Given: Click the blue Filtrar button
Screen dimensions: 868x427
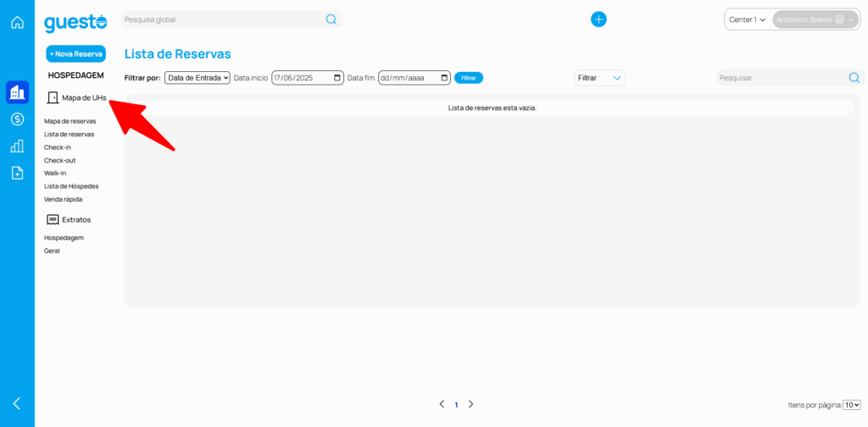Looking at the screenshot, I should [468, 78].
